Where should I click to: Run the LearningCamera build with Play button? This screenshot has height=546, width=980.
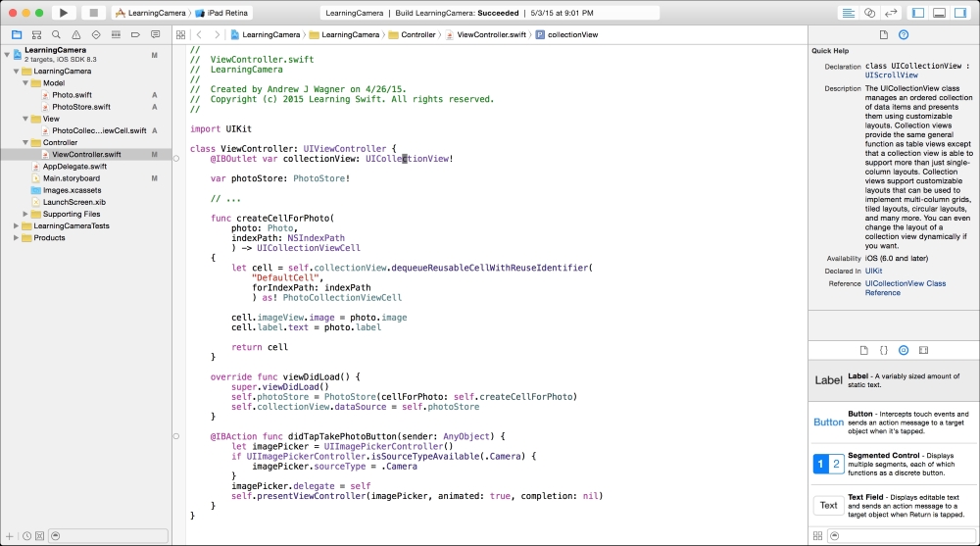[63, 13]
